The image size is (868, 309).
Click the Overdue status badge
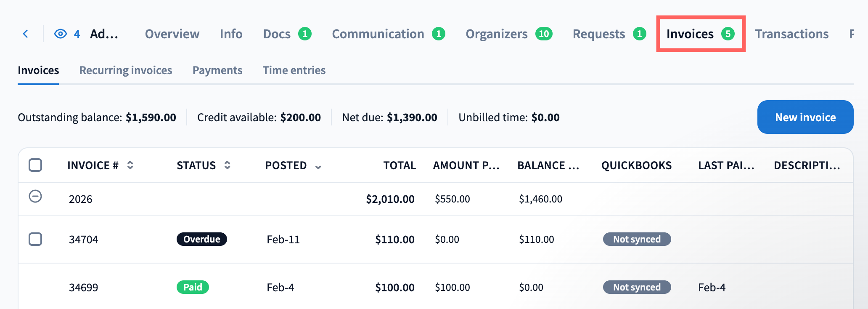click(x=202, y=239)
